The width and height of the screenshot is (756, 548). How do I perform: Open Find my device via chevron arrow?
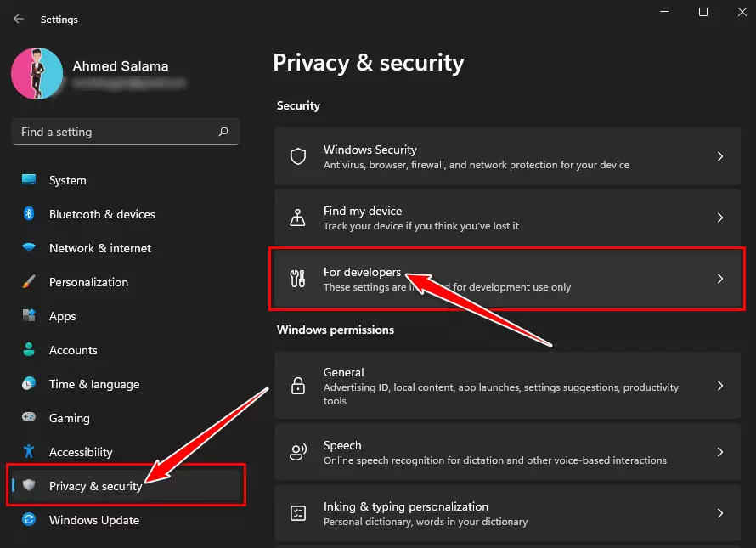click(719, 218)
